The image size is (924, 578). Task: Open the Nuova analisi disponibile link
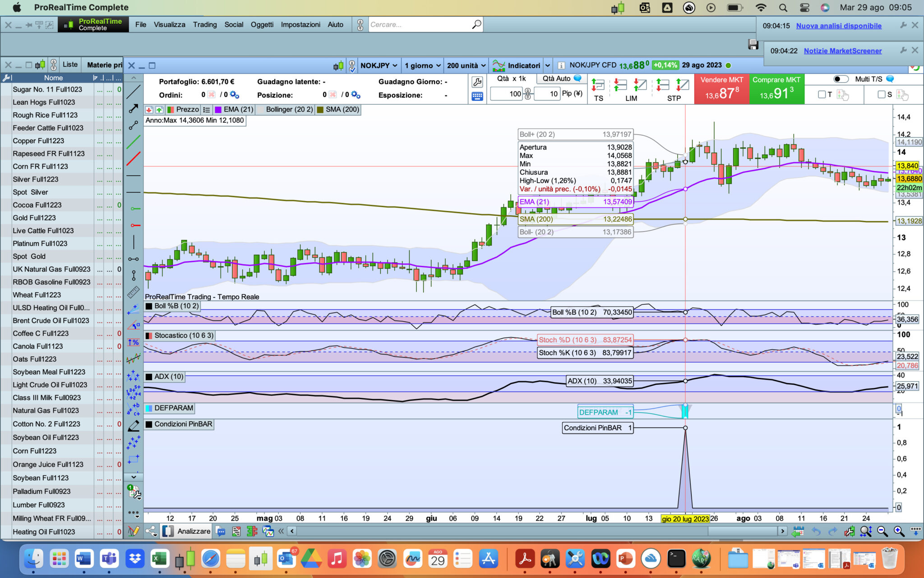tap(838, 26)
